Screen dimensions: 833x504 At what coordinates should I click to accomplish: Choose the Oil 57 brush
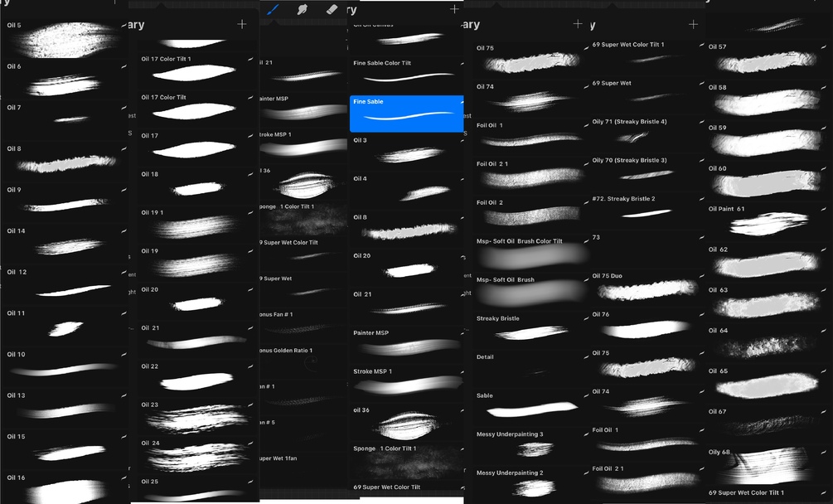click(768, 60)
